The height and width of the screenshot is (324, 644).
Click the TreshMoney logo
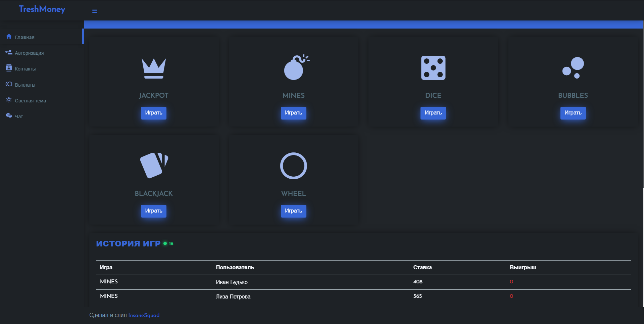[42, 9]
